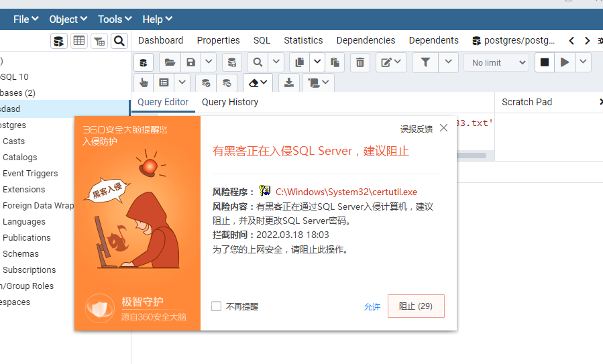The height and width of the screenshot is (364, 603).
Task: Stop the running query with square icon
Action: point(545,62)
